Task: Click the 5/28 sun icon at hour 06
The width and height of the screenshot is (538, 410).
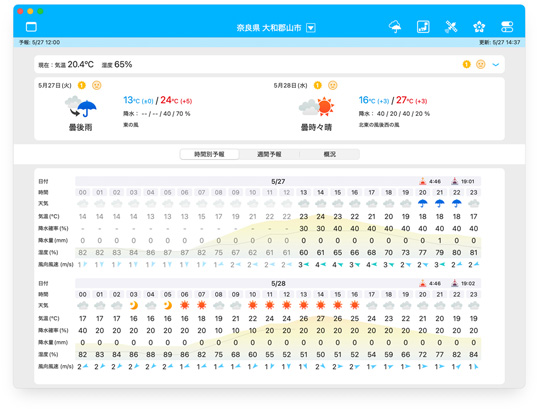Action: point(185,305)
